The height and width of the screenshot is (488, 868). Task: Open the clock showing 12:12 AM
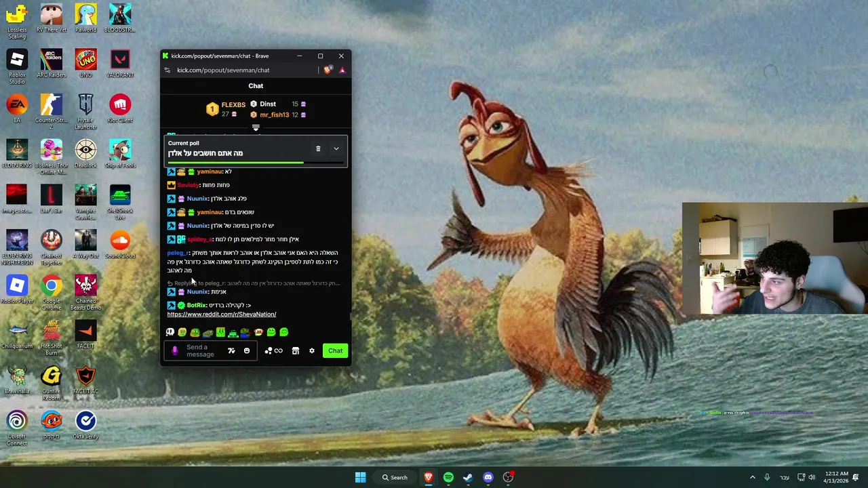pyautogui.click(x=837, y=477)
